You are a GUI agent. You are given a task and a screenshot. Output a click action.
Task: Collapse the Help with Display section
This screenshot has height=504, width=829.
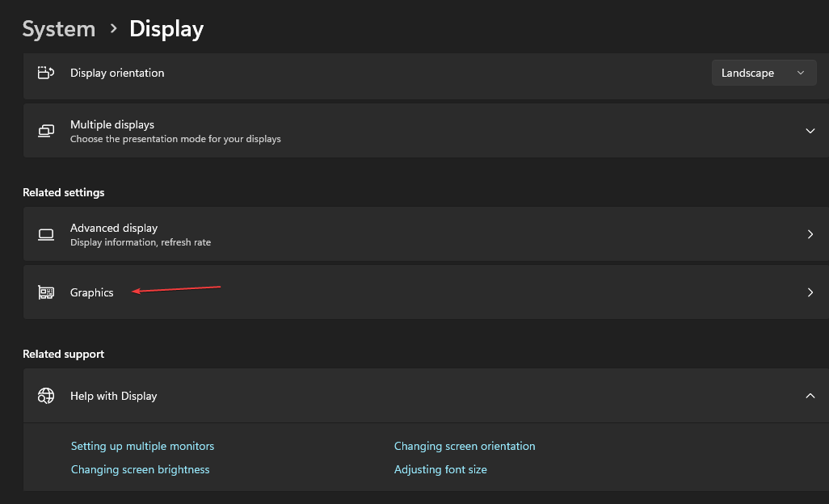click(810, 396)
